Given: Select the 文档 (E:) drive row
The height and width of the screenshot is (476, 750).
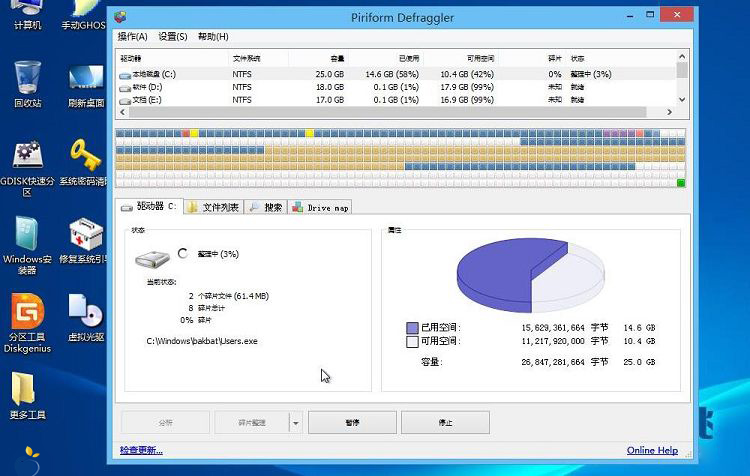Looking at the screenshot, I should [x=396, y=100].
